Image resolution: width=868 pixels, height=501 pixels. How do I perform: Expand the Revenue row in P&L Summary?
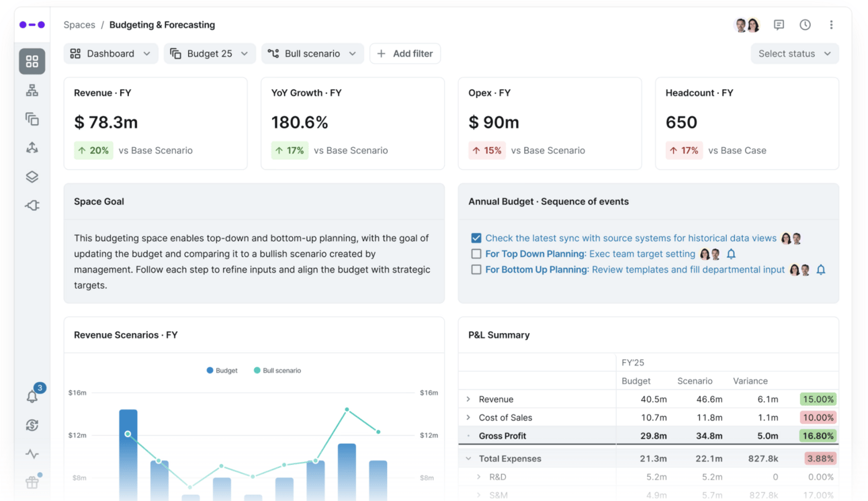(468, 399)
